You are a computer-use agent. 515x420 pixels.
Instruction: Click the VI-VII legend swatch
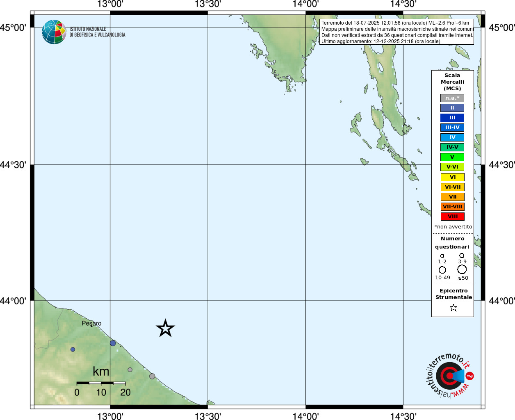click(x=452, y=187)
